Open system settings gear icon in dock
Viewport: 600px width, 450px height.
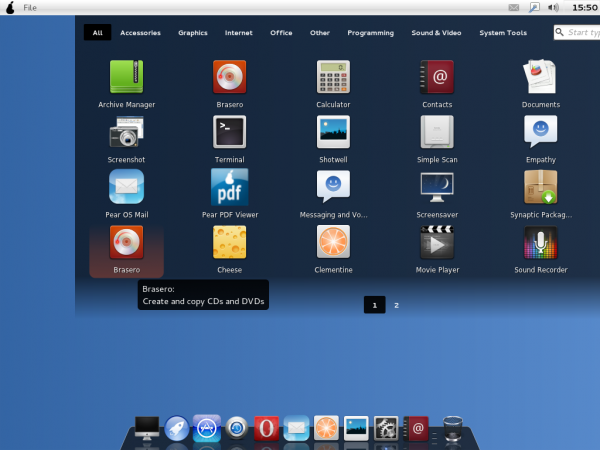coord(386,428)
